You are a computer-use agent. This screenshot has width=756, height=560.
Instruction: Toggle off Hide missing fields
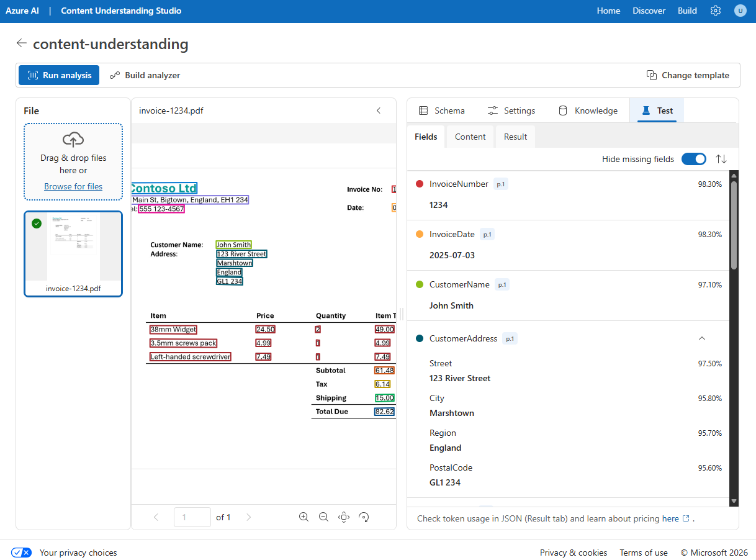click(693, 159)
